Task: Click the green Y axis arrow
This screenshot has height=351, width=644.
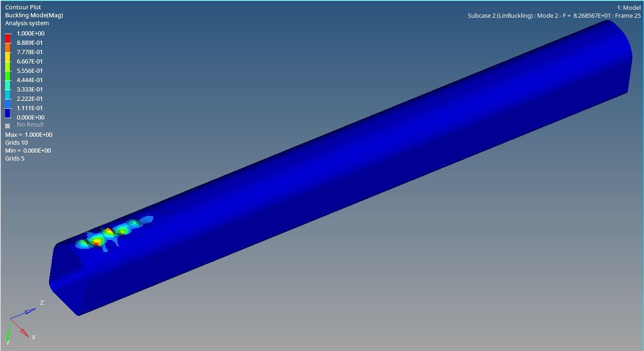Action: (x=9, y=330)
